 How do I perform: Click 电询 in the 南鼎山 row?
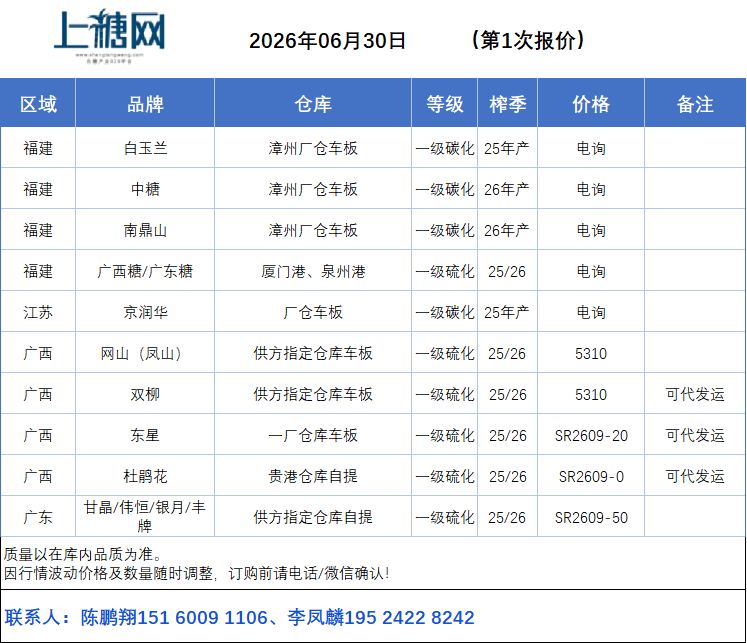click(591, 230)
